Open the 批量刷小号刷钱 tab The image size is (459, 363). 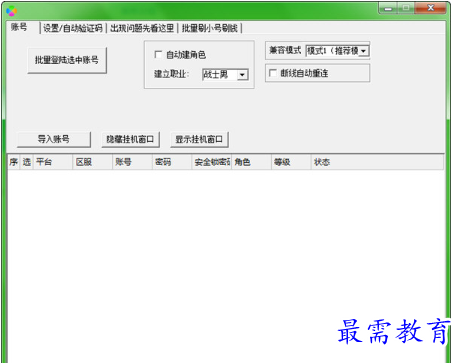pyautogui.click(x=210, y=28)
